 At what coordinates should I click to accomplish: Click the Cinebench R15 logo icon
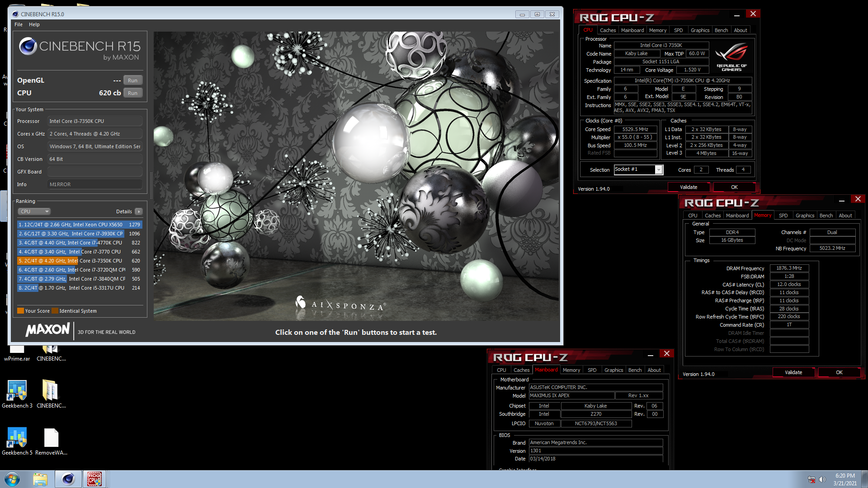pos(28,46)
